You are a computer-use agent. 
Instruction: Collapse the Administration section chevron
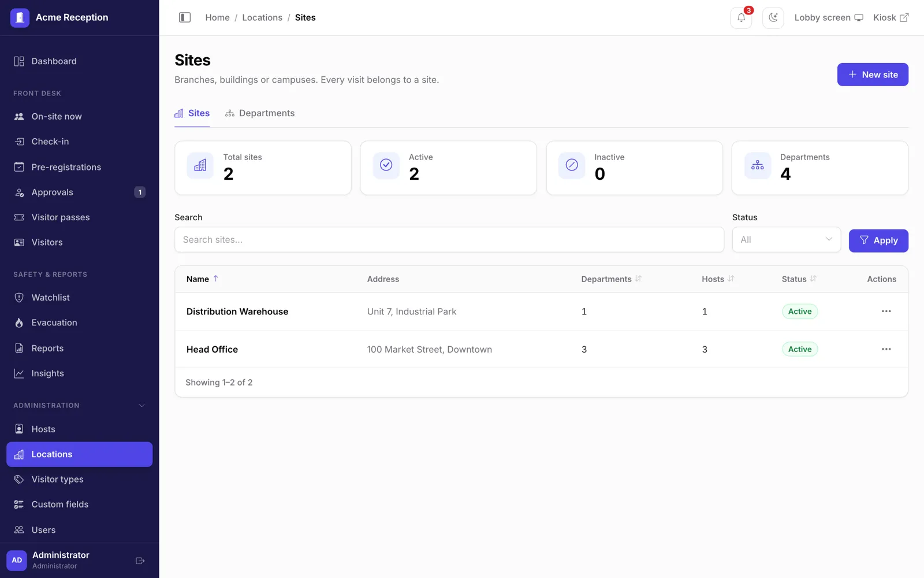[x=141, y=406]
